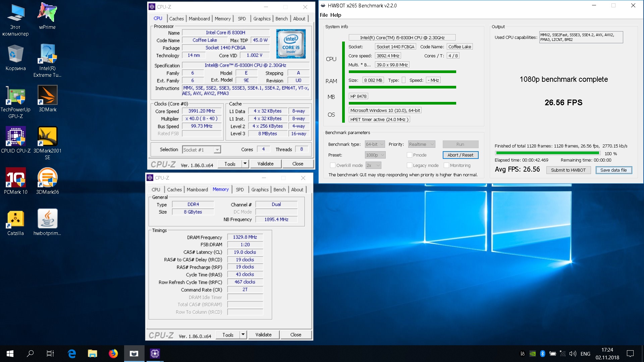
Task: Launch the 3DMark desktop shortcut
Action: (x=47, y=99)
